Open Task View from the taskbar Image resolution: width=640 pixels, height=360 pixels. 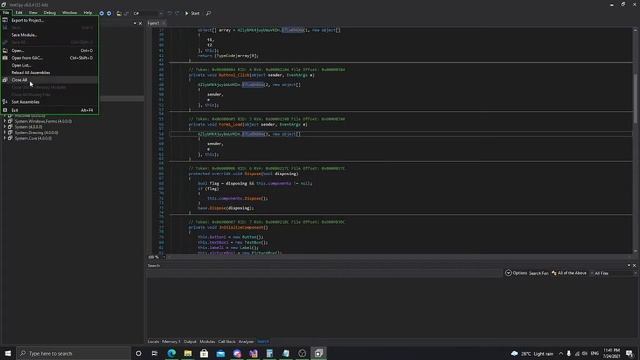(155, 353)
